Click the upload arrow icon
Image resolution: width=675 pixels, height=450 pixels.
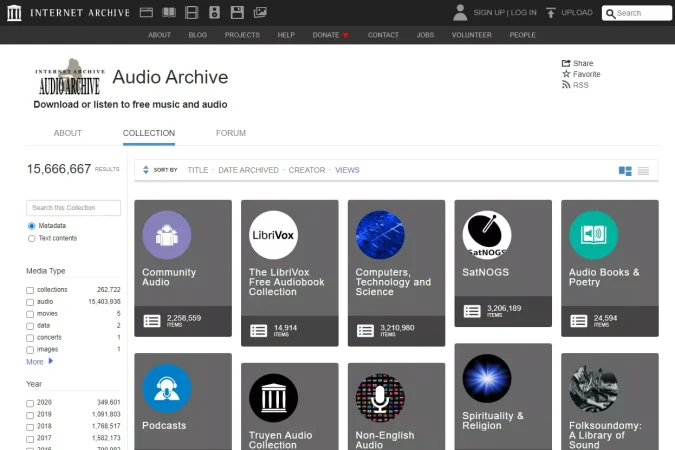551,12
